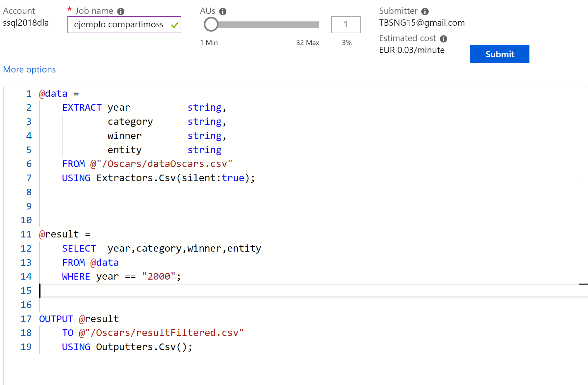Submit the U-SQL job
Image resolution: width=588 pixels, height=385 pixels.
499,54
